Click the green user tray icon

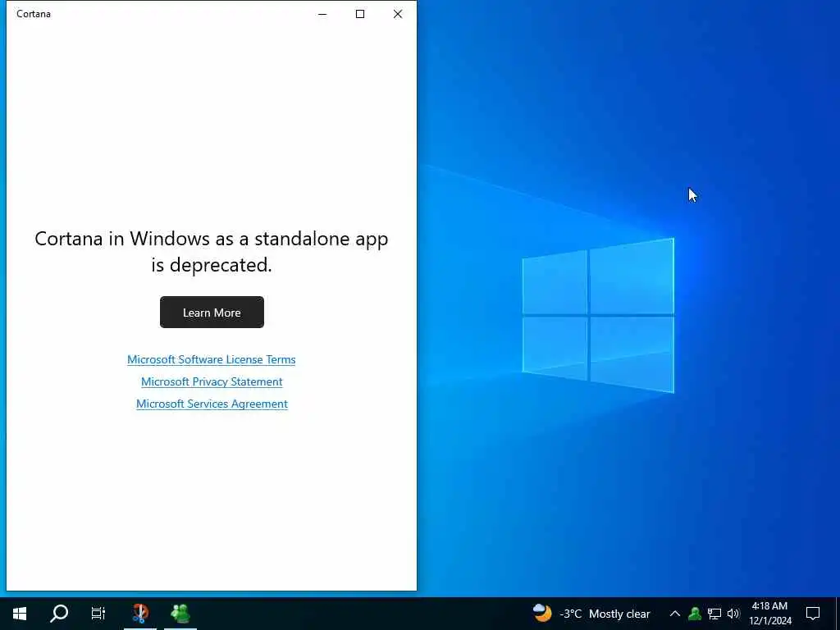pos(695,614)
